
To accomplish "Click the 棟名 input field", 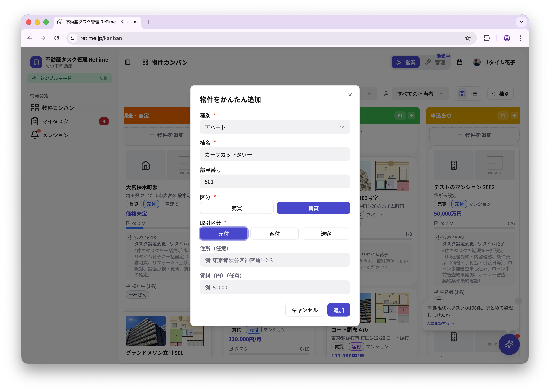I will pyautogui.click(x=275, y=154).
